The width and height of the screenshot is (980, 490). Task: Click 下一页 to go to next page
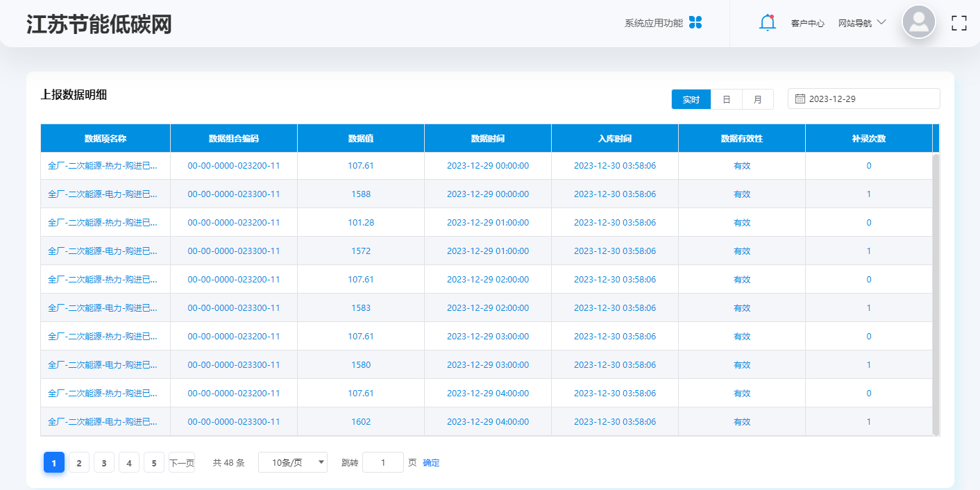click(181, 462)
